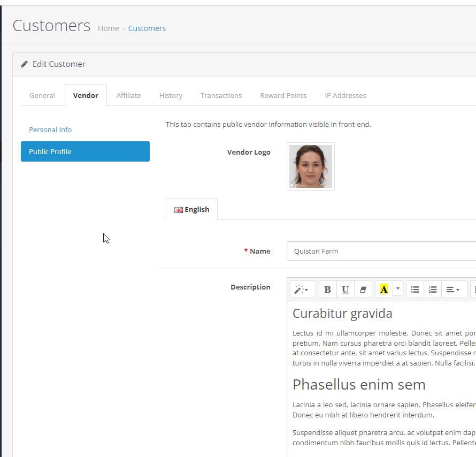
Task: Toggle underline formatting in the editor
Action: [x=346, y=290]
